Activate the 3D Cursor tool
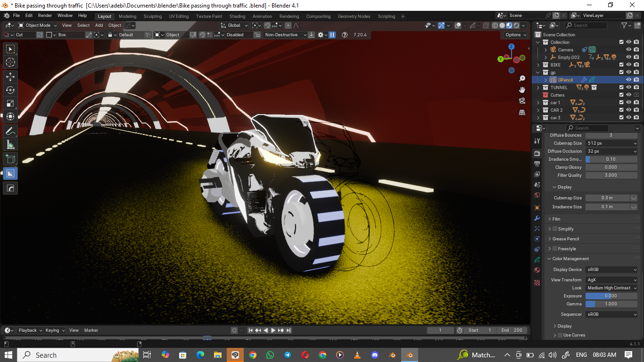 coord(10,62)
